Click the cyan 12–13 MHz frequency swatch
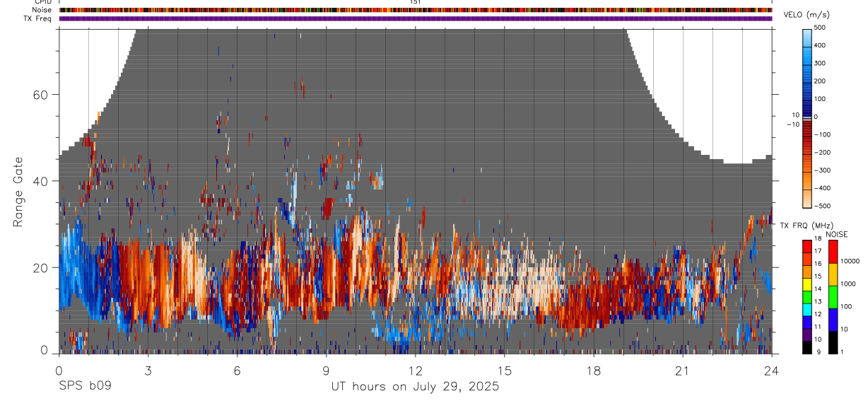 click(807, 308)
